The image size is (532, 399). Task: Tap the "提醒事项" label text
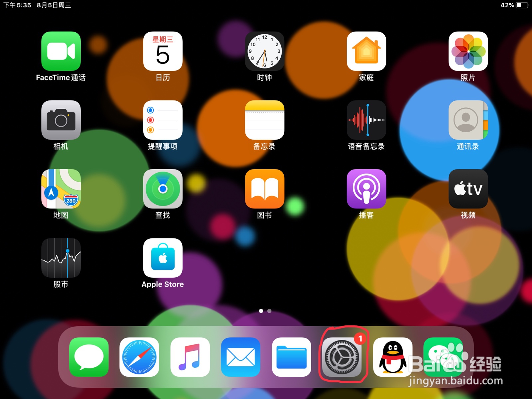[x=163, y=146]
